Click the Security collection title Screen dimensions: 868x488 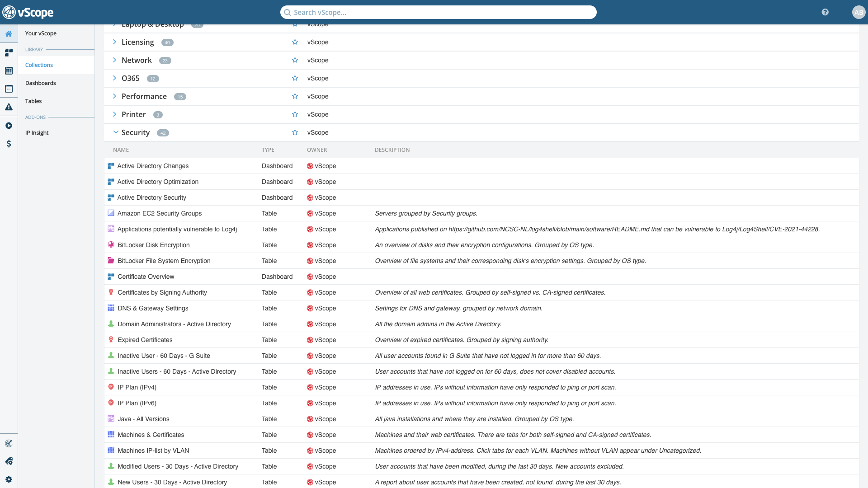click(136, 132)
